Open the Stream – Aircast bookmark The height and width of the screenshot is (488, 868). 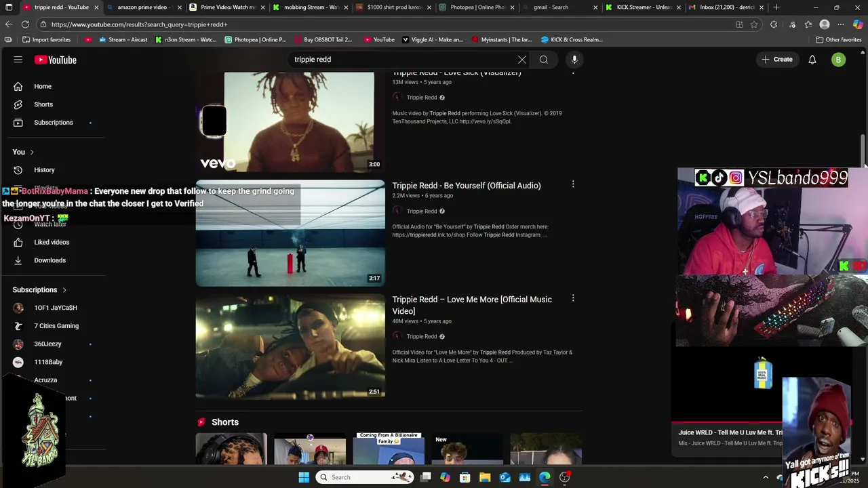click(x=123, y=39)
